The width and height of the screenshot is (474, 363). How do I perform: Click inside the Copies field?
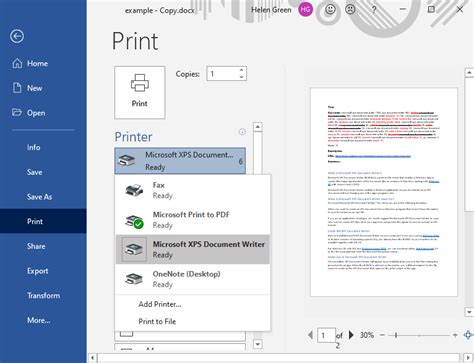pos(222,74)
